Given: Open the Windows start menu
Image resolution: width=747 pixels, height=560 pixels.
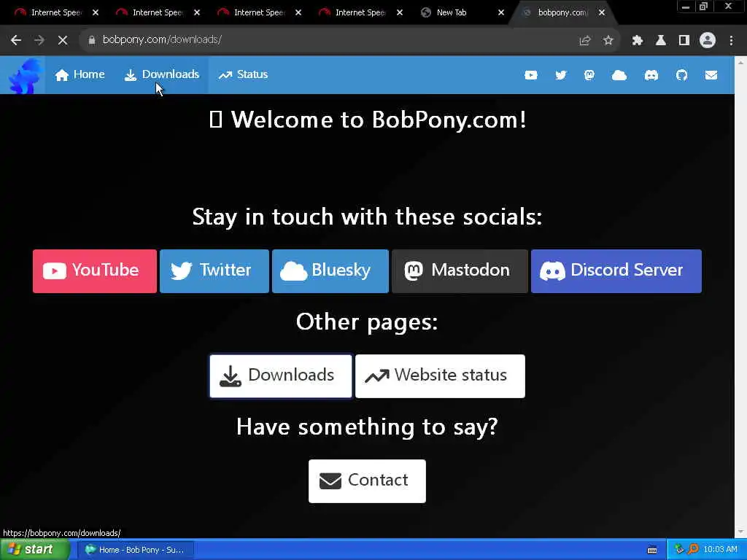Looking at the screenshot, I should [x=35, y=550].
